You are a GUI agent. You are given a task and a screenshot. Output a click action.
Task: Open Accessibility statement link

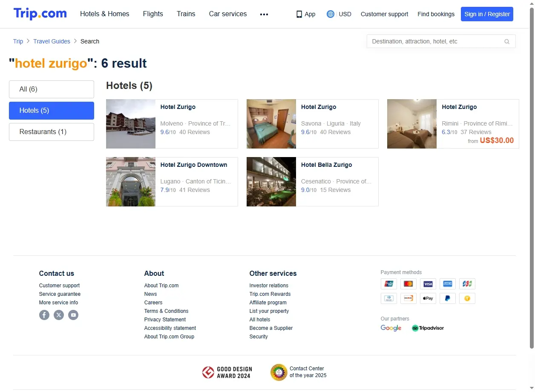coord(170,328)
